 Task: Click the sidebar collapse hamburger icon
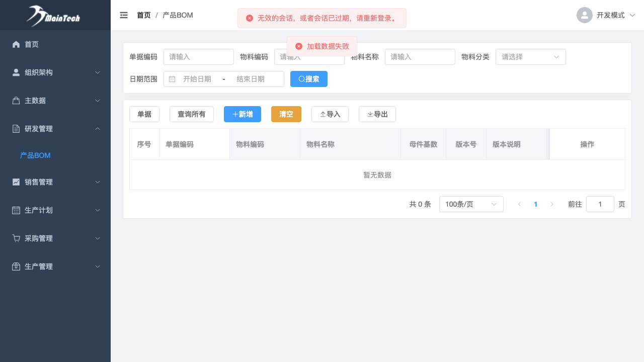coord(124,15)
